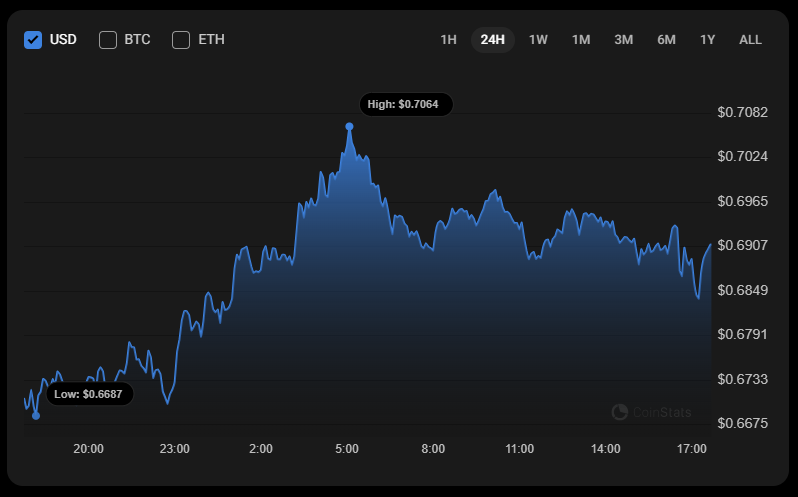
Task: Click the 11:00 time label
Action: click(x=520, y=449)
